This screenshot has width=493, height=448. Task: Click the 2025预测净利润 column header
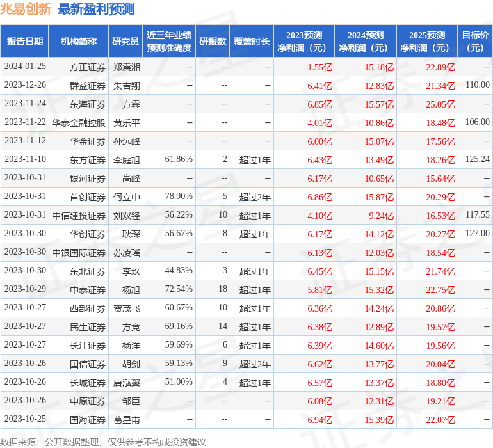tap(427, 41)
